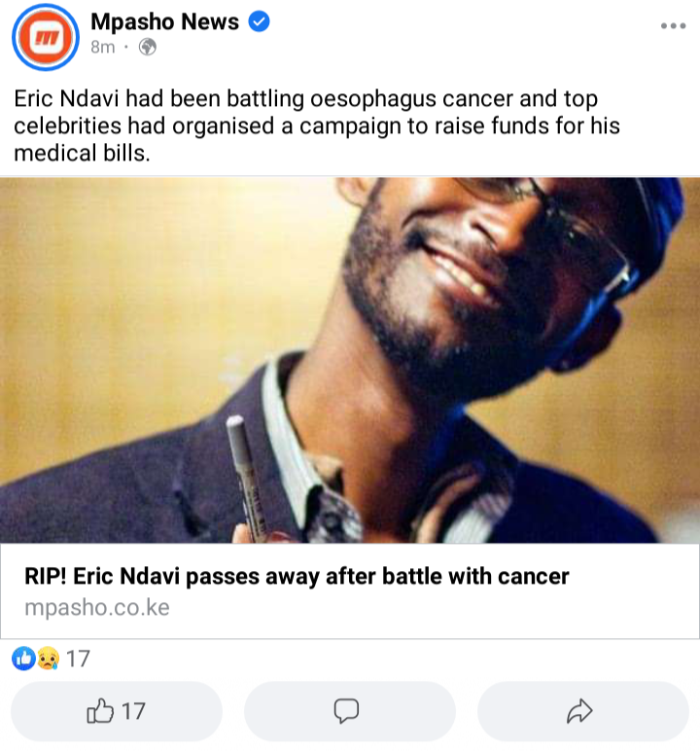700x751 pixels.
Task: Click the globe public audience icon
Action: click(148, 47)
